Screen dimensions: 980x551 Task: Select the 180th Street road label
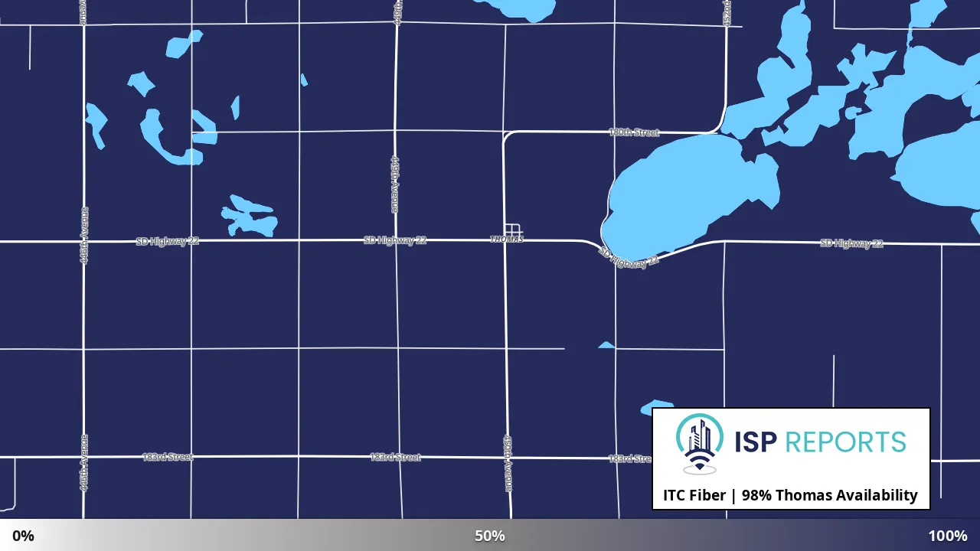[633, 132]
